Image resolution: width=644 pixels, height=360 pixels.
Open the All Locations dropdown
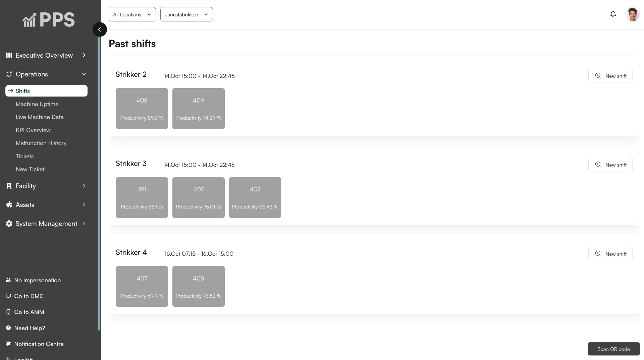pyautogui.click(x=132, y=14)
